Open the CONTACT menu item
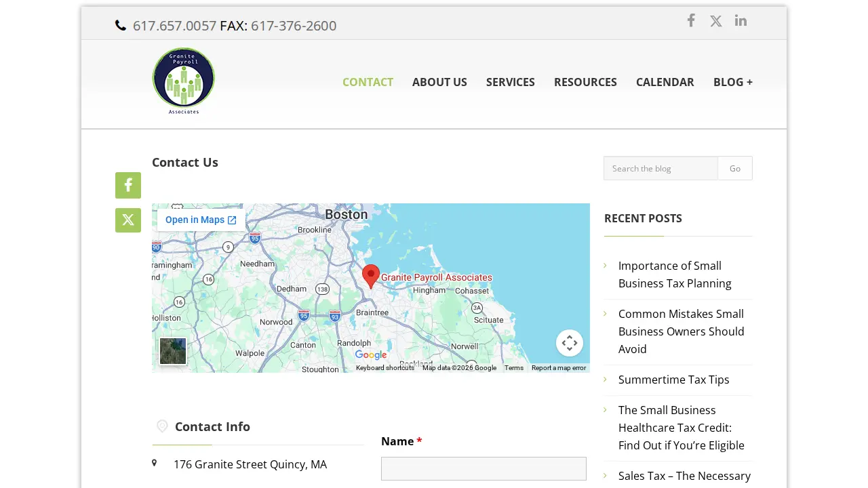This screenshot has width=868, height=488. coord(368,82)
